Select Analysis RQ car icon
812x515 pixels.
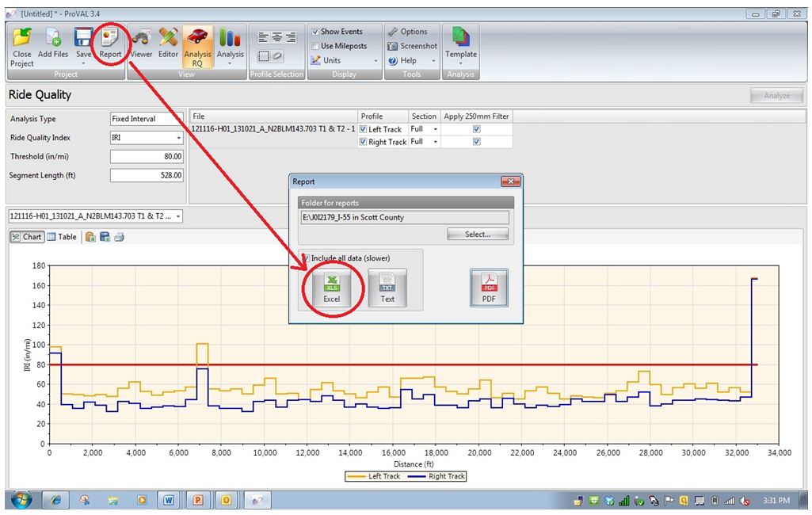tap(197, 48)
